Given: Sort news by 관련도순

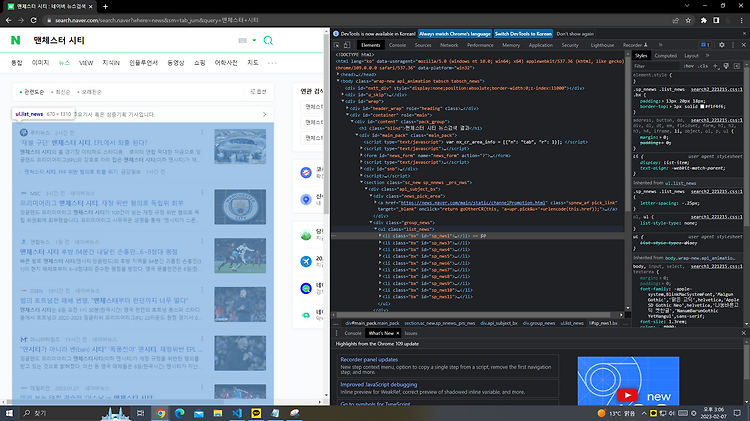Looking at the screenshot, I should [33, 92].
